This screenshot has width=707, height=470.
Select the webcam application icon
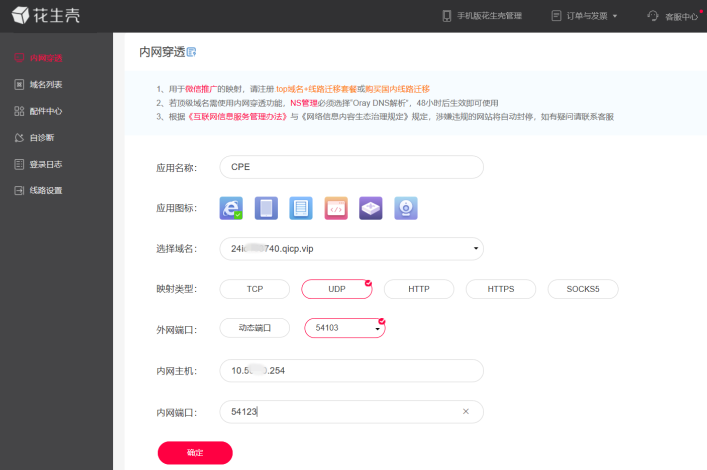click(405, 208)
